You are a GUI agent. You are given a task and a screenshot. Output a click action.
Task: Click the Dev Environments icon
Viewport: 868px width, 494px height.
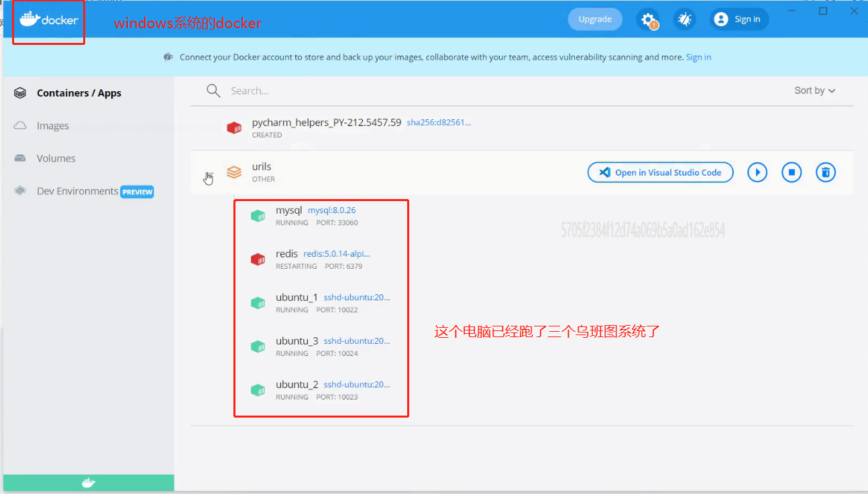[x=20, y=192]
